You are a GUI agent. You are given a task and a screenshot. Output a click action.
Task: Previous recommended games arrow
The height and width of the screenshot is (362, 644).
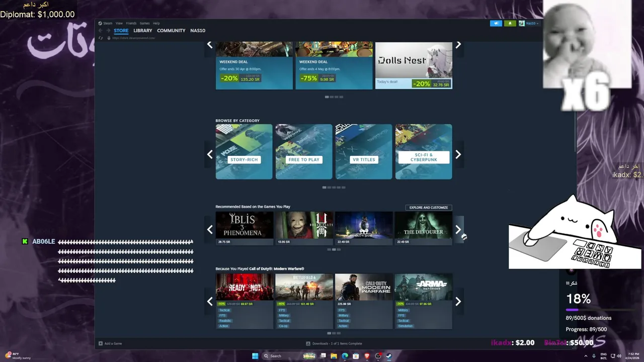tap(210, 229)
